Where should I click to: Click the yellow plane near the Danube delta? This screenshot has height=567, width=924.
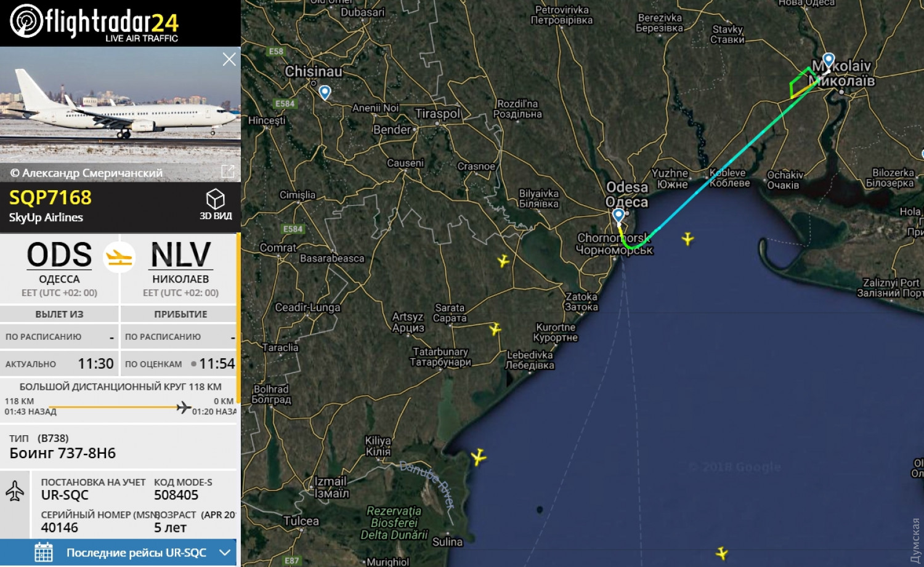(x=478, y=457)
